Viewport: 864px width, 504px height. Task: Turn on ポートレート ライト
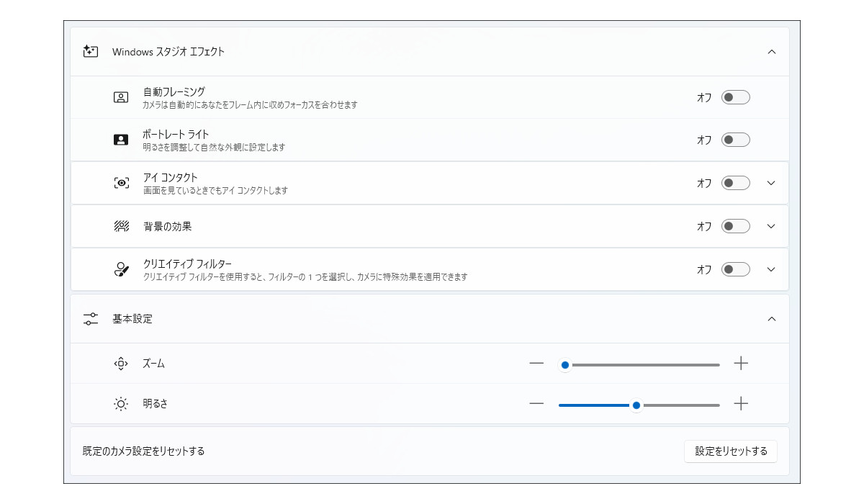tap(735, 140)
